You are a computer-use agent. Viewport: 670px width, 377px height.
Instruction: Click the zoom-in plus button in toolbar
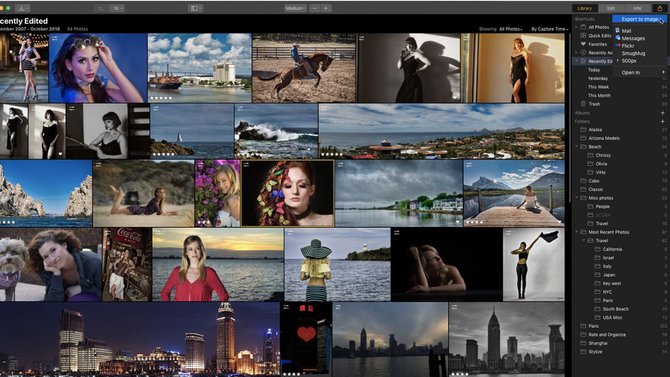(326, 8)
